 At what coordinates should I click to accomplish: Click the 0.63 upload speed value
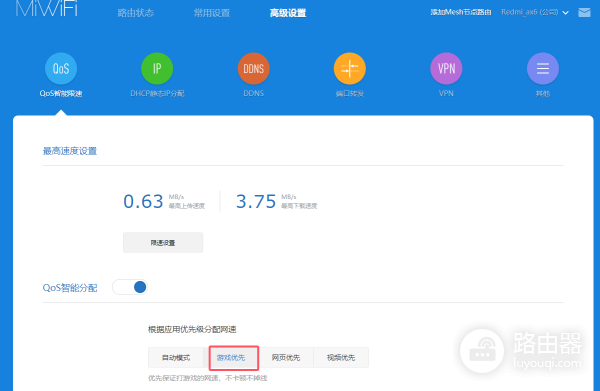tap(143, 201)
